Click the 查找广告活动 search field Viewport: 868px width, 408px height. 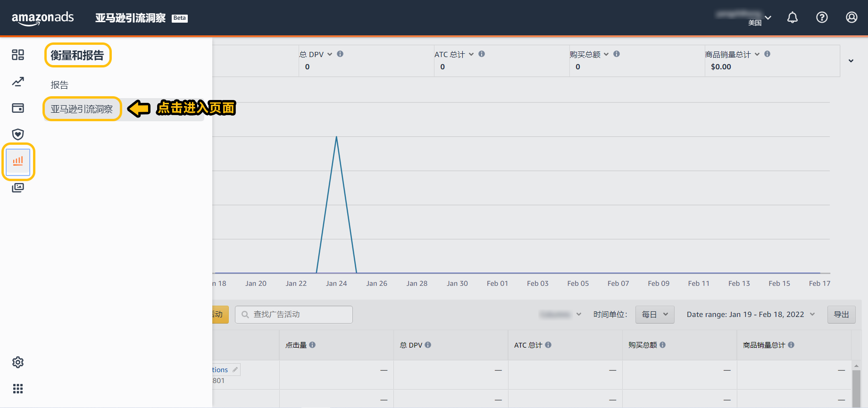294,315
